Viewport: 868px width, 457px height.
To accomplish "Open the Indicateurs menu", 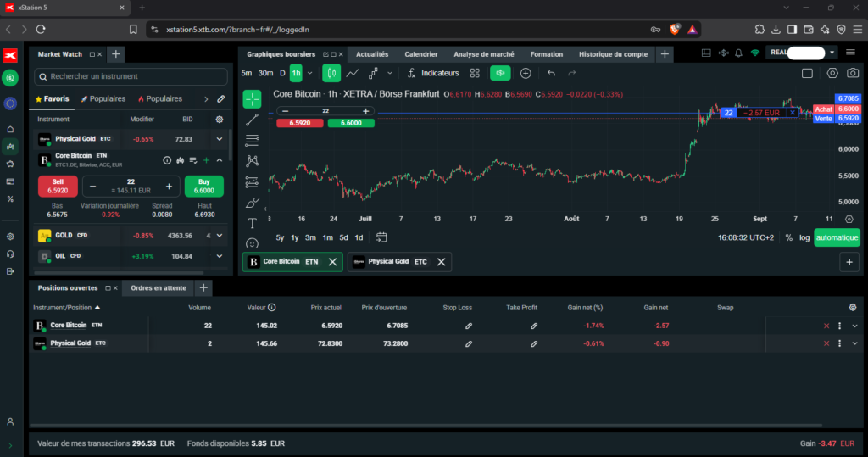I will [x=433, y=73].
